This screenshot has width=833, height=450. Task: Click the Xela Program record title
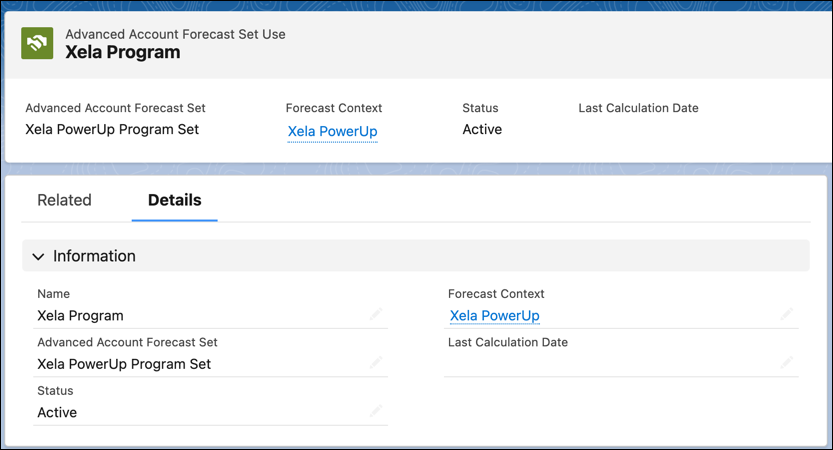tap(123, 52)
